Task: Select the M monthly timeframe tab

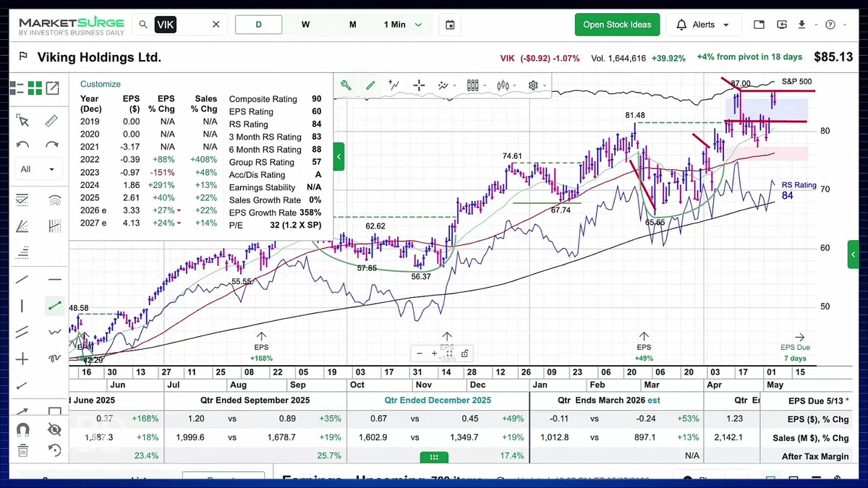Action: point(353,25)
